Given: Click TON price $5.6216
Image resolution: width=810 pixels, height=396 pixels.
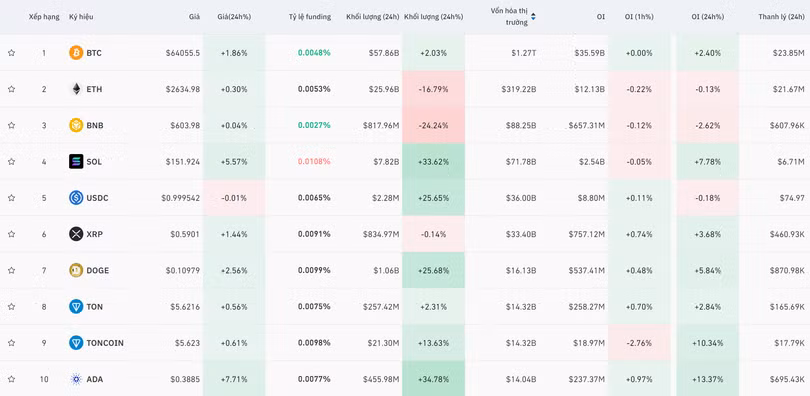Looking at the screenshot, I should (x=185, y=307).
